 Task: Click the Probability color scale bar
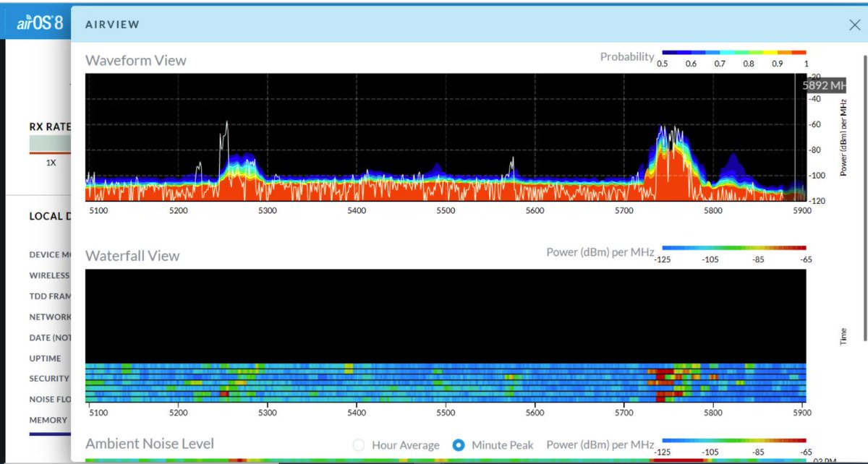point(733,53)
